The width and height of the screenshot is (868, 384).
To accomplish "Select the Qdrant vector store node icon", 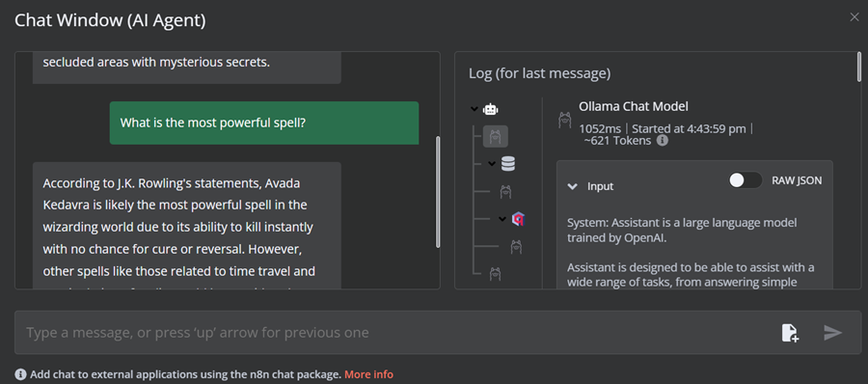I will 518,219.
